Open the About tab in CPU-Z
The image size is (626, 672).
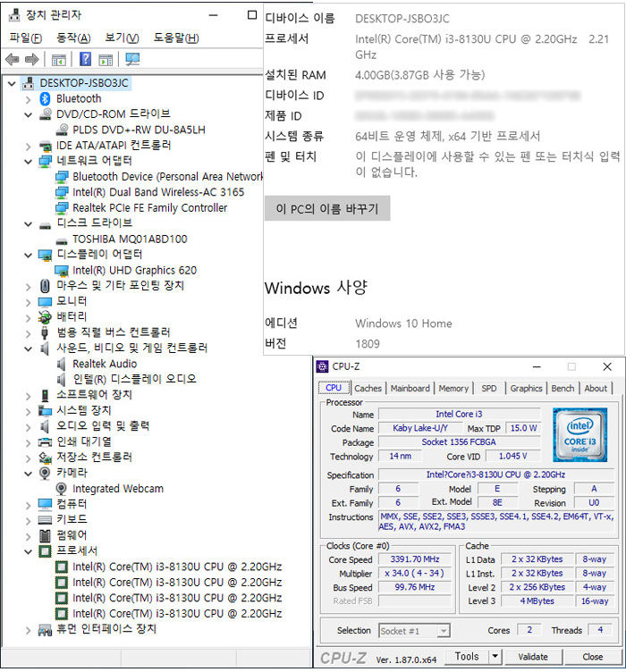point(596,389)
